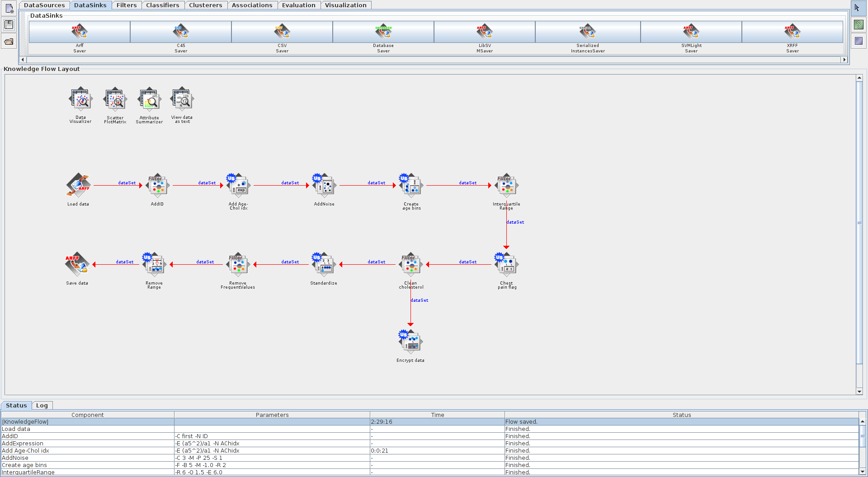Click the AddNoise node in the flow
Screen dimensions: 868x477
pyautogui.click(x=324, y=185)
